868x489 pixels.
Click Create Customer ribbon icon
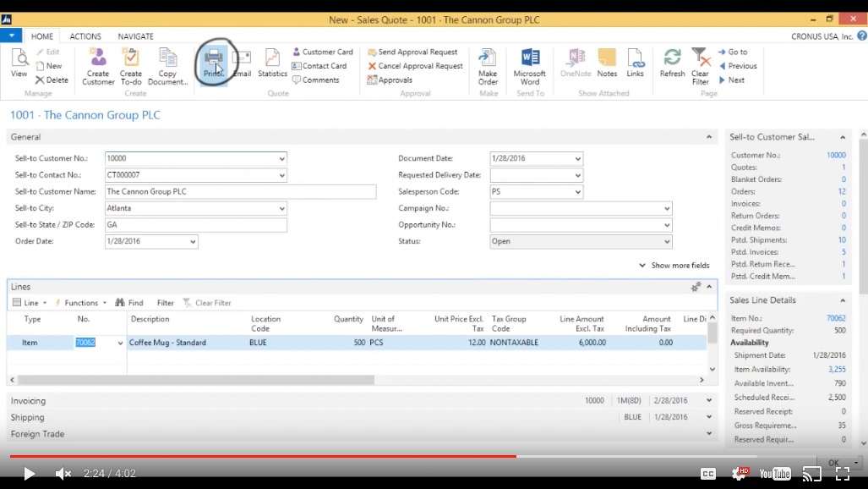(x=98, y=67)
